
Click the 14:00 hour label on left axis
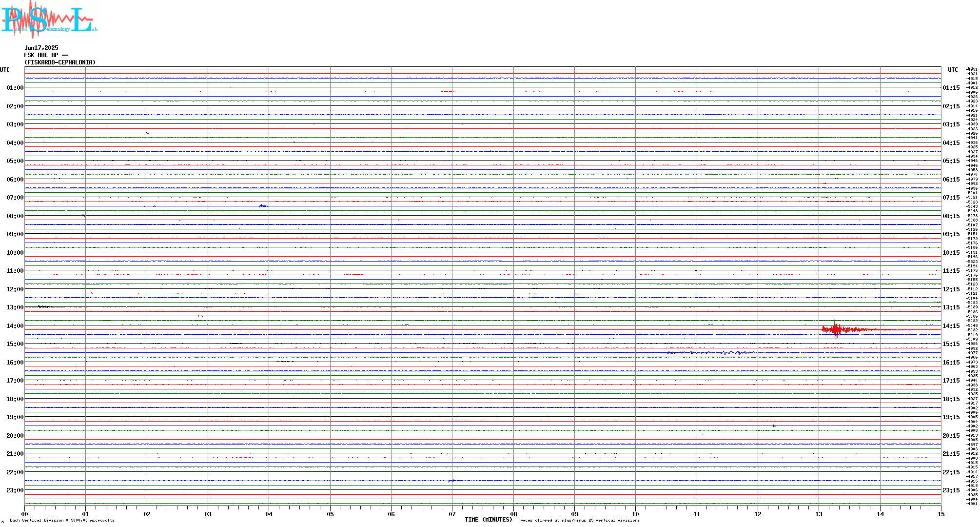pos(15,326)
